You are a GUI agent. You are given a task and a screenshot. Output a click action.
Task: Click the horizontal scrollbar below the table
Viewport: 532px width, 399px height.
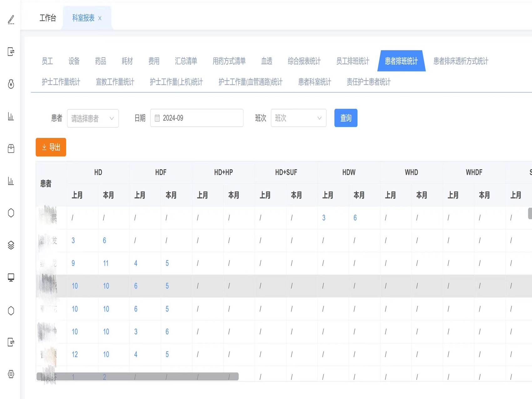(138, 376)
